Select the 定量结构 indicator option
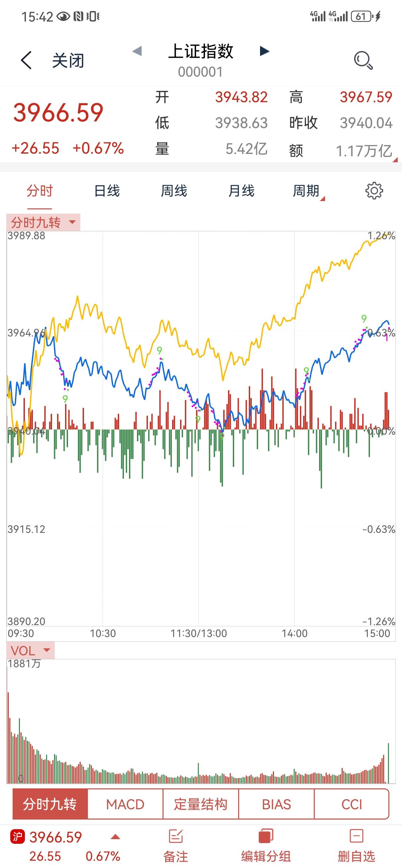The width and height of the screenshot is (402, 868). tap(200, 804)
